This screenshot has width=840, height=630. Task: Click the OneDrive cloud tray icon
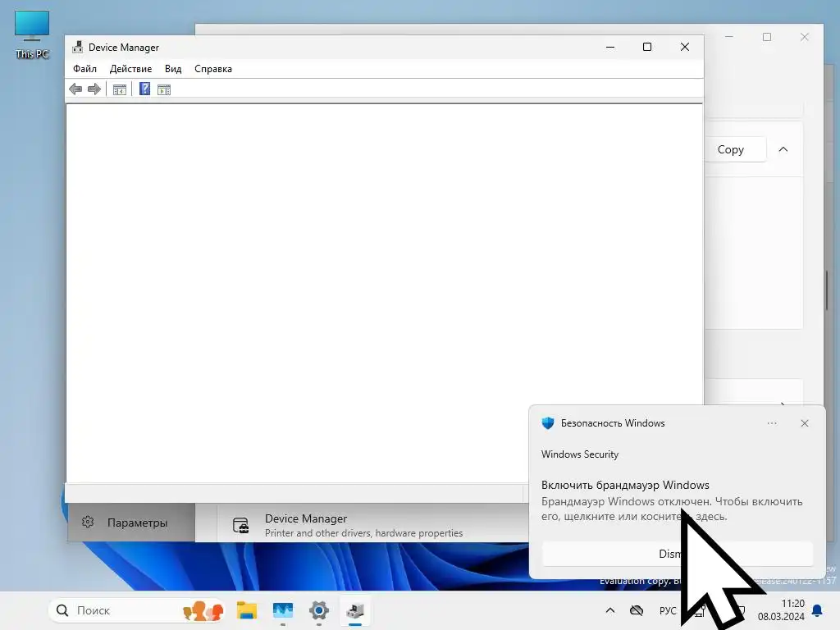pos(637,610)
